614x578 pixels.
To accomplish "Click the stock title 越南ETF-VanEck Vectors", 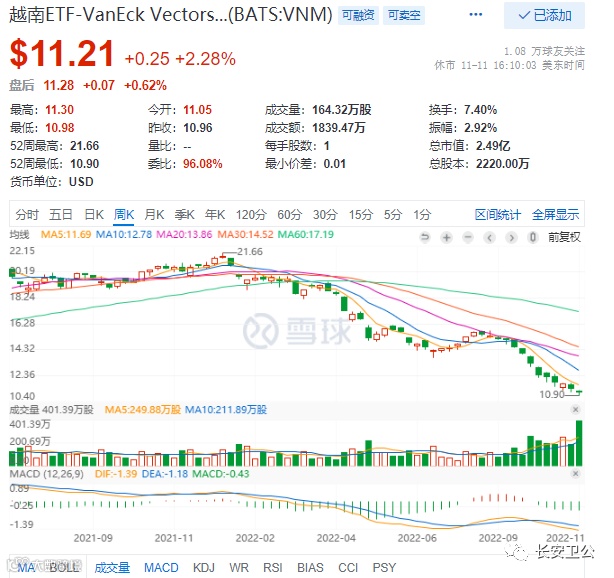I will 171,15.
